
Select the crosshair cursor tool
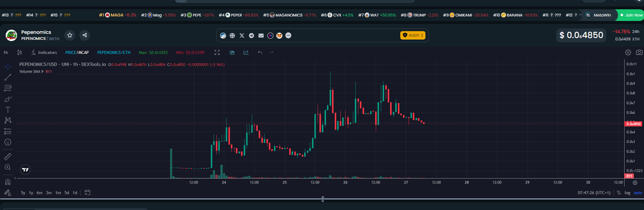click(8, 67)
